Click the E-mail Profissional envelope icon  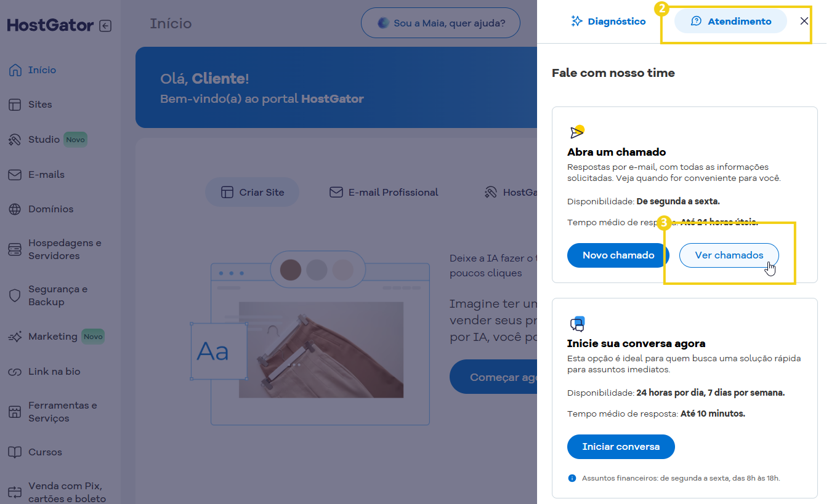(x=336, y=193)
